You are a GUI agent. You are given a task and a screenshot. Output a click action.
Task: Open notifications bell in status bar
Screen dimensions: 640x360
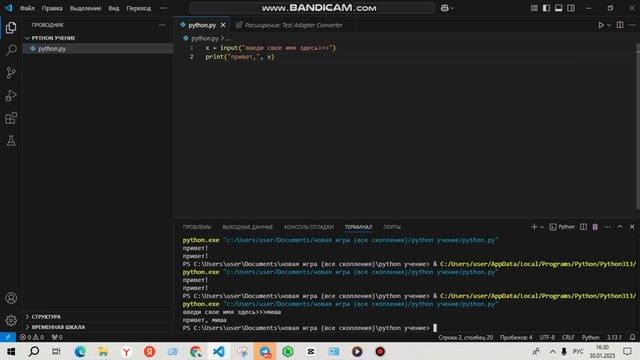(x=632, y=338)
